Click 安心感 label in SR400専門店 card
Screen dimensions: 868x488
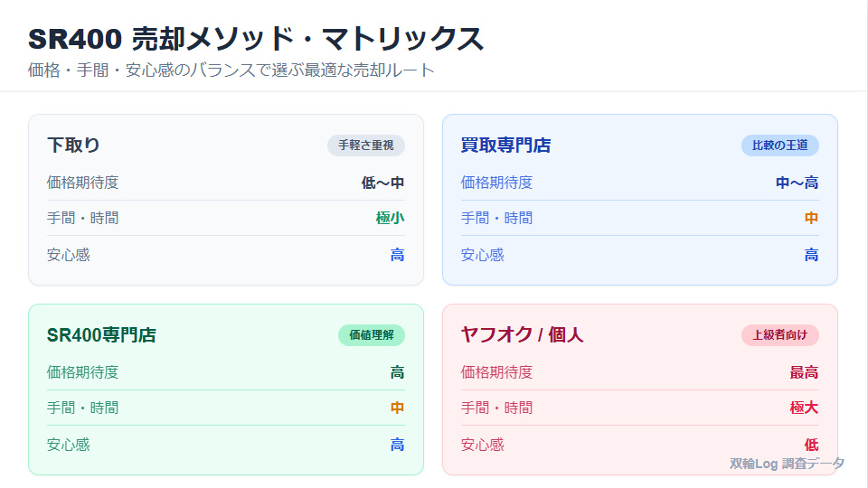click(68, 445)
